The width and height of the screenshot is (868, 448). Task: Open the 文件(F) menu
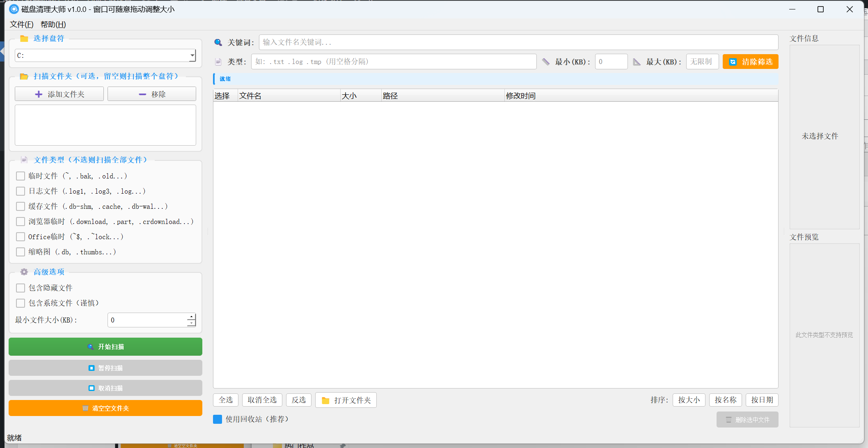pyautogui.click(x=21, y=25)
